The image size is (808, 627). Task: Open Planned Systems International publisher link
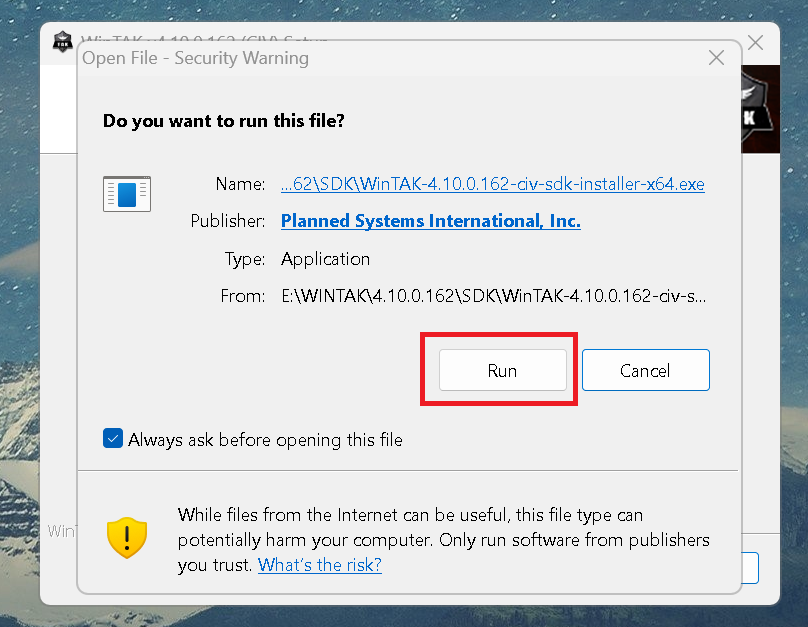coord(431,221)
